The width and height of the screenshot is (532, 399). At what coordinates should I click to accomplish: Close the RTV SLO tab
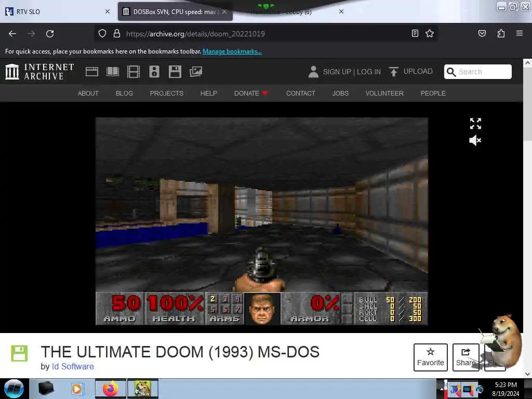coord(107,11)
